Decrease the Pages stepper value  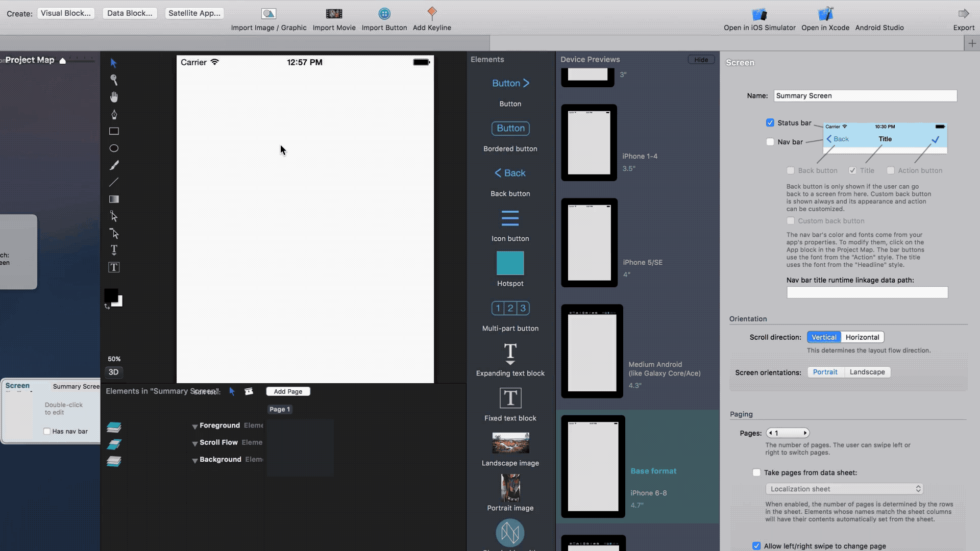pos(770,433)
